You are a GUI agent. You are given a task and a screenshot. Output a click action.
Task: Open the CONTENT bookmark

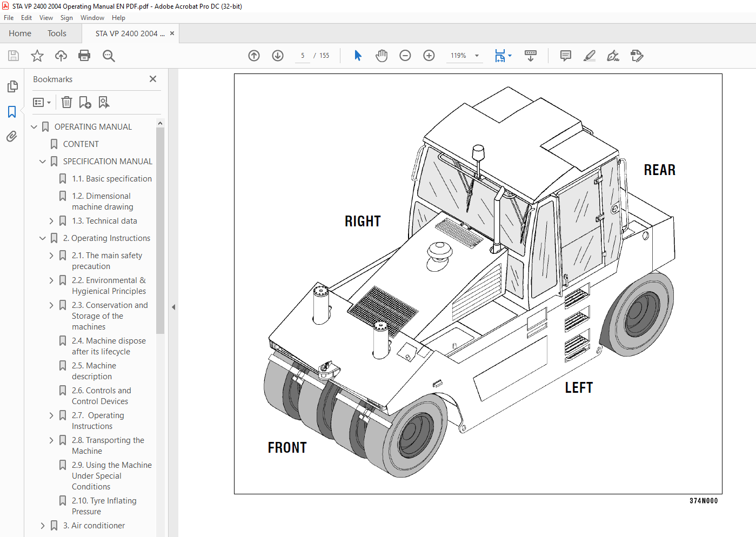pyautogui.click(x=81, y=144)
